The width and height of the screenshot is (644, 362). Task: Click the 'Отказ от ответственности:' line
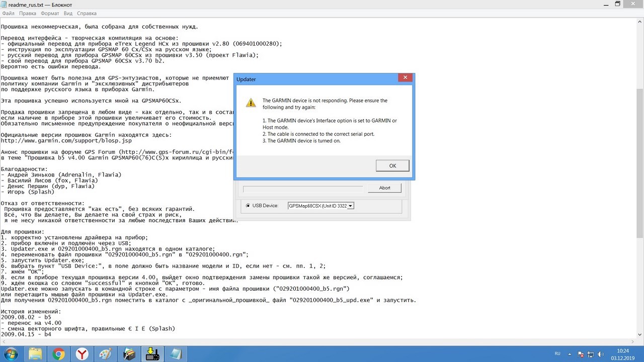42,203
